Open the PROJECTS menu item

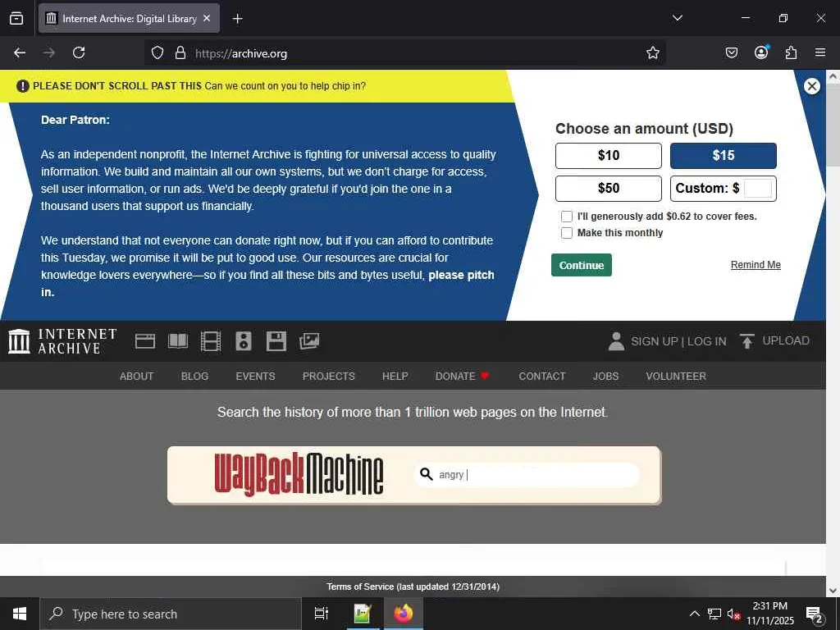(x=328, y=377)
